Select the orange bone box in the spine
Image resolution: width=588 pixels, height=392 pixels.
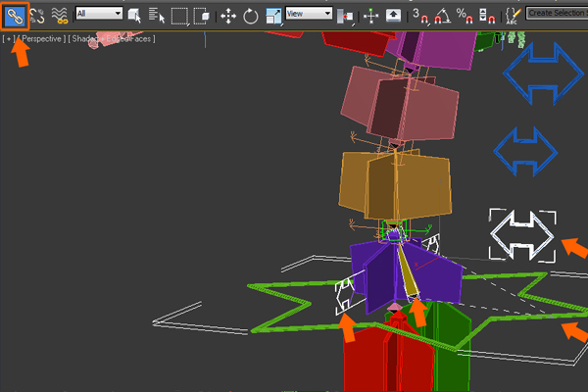click(395, 185)
